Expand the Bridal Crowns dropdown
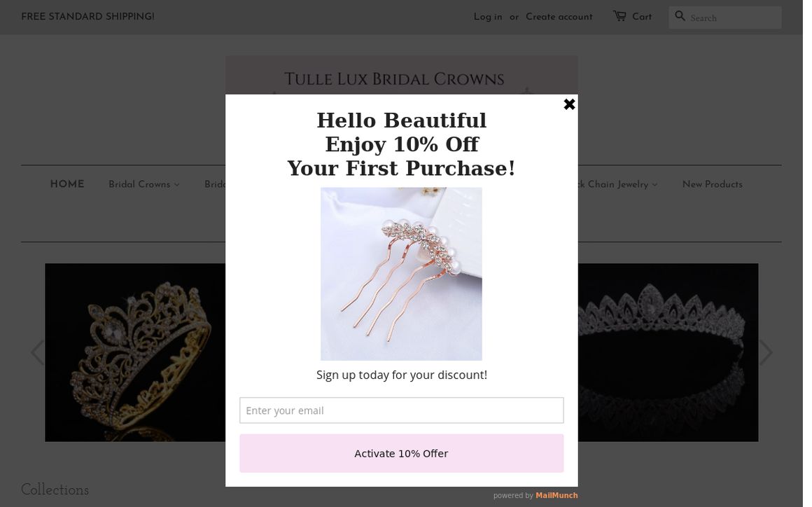Screen dimensions: 812x507 [x=143, y=184]
